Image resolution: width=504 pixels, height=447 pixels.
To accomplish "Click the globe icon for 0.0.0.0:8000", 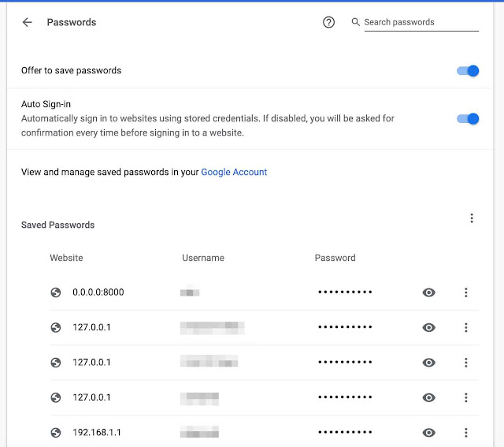I will (55, 292).
